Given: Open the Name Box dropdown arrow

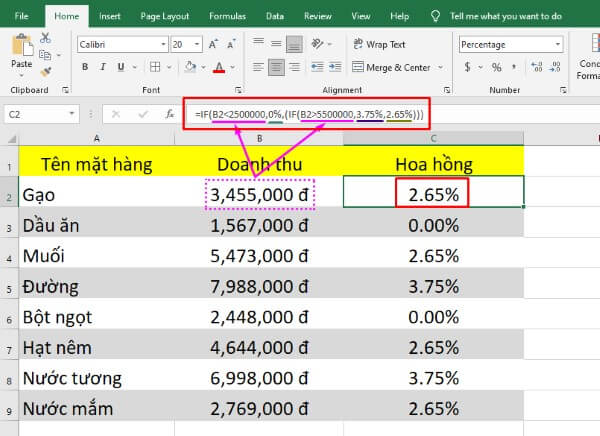Looking at the screenshot, I should (x=71, y=114).
